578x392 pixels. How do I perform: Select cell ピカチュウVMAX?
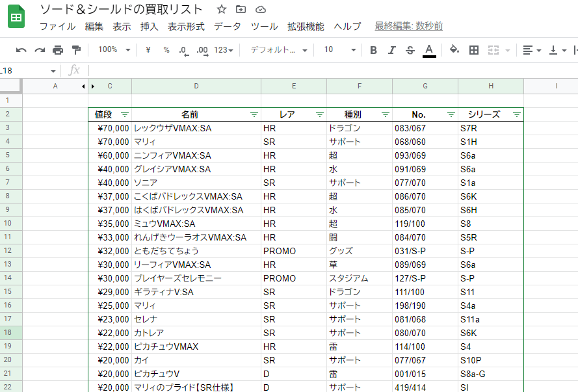tap(196, 346)
